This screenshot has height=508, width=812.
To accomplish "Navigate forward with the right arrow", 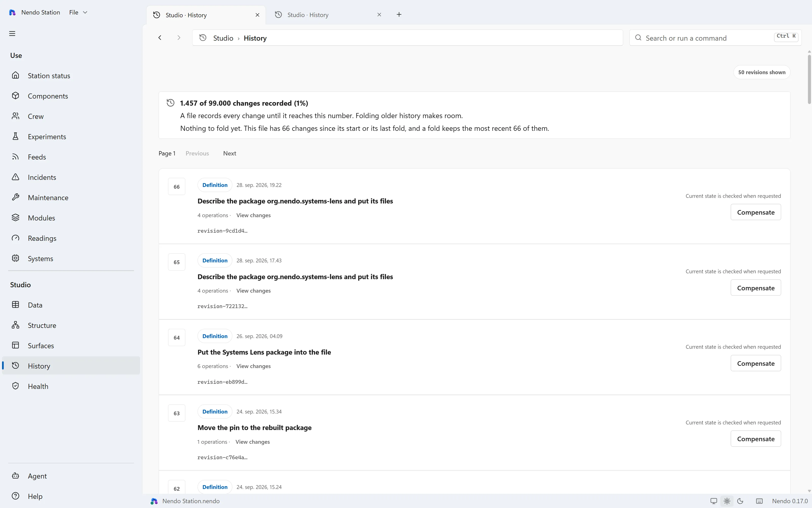I will pyautogui.click(x=179, y=38).
